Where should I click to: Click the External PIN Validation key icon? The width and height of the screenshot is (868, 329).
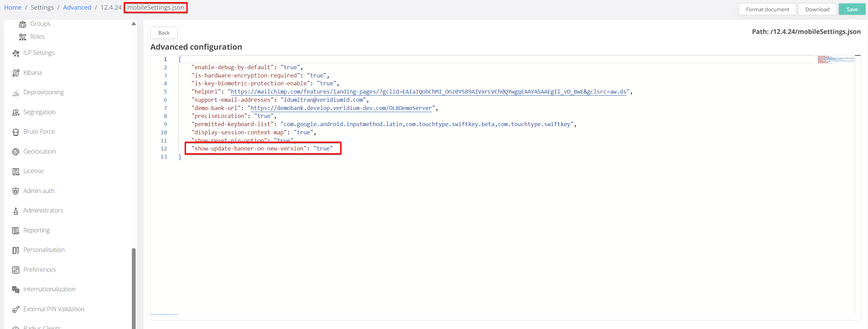[x=16, y=309]
